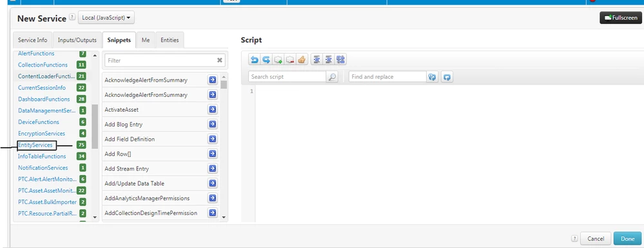Insert the first AcknowledgeAlertFromSummary snippet via arrow
The height and width of the screenshot is (248, 644).
[x=212, y=80]
